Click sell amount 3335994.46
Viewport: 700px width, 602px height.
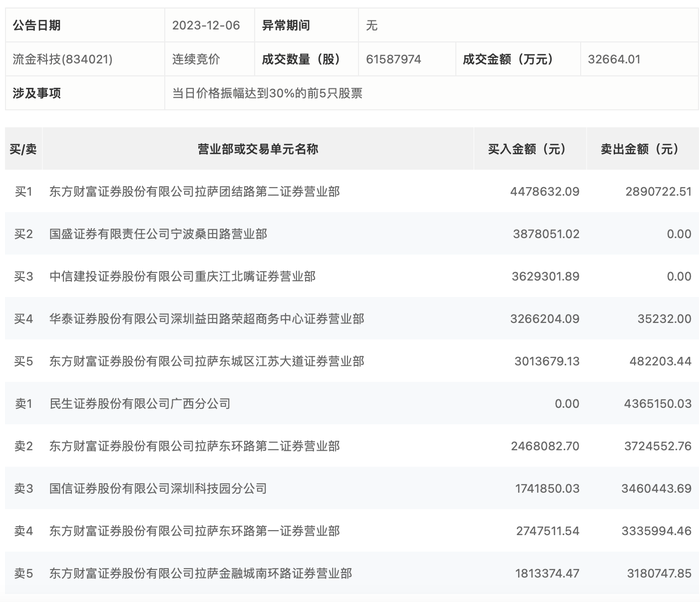tap(657, 531)
